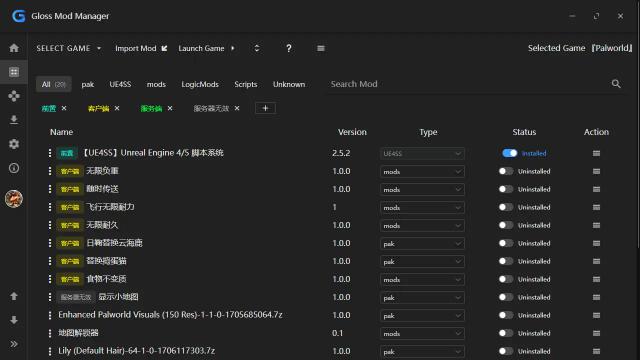640x360 pixels.
Task: Open type dropdown for 地图解锁器
Action: click(422, 333)
